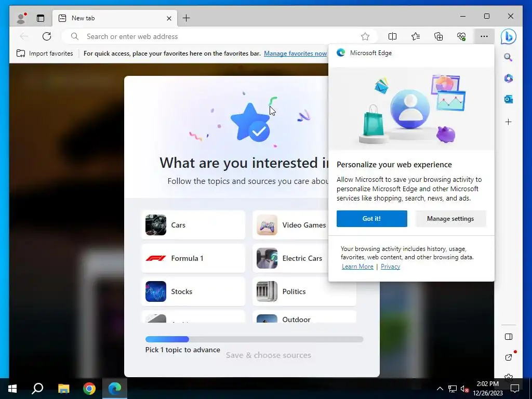
Task: Open the split screen icon
Action: tap(392, 36)
